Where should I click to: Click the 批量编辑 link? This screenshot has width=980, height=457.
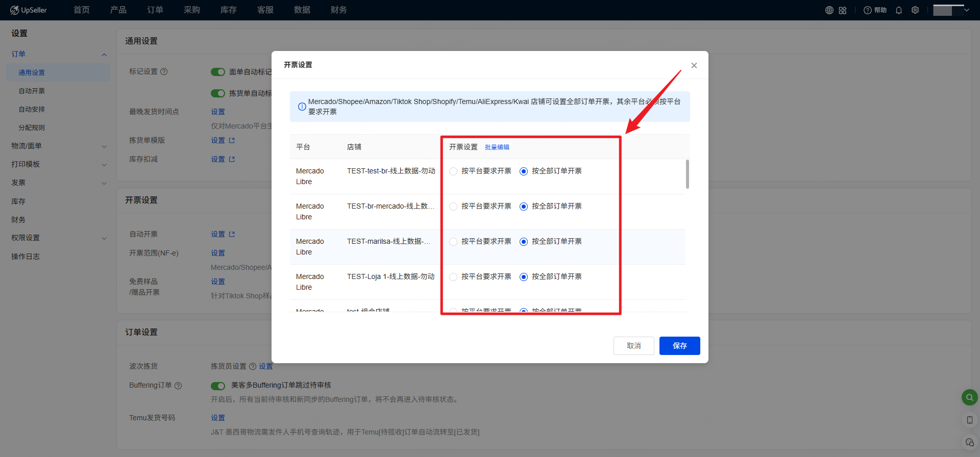497,147
